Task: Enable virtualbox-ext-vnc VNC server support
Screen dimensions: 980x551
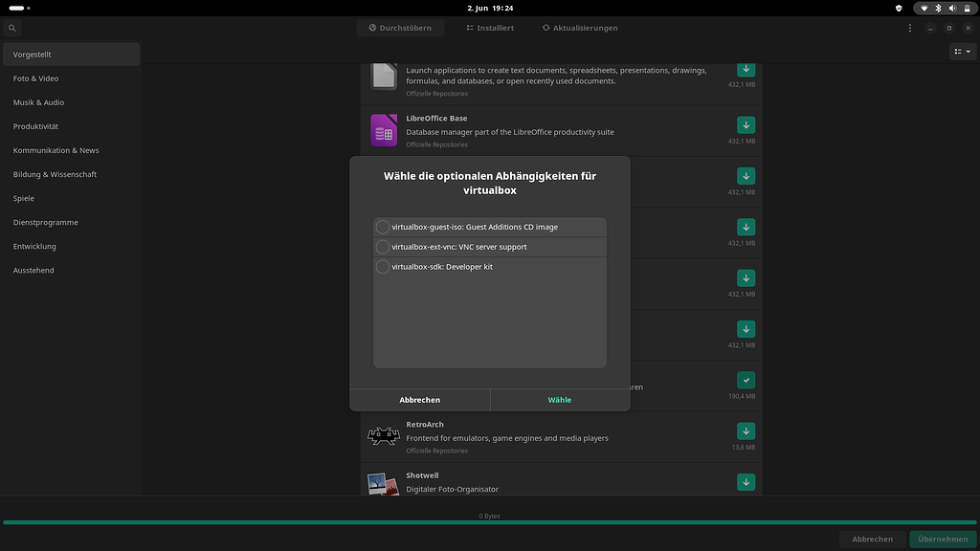Action: click(x=383, y=247)
